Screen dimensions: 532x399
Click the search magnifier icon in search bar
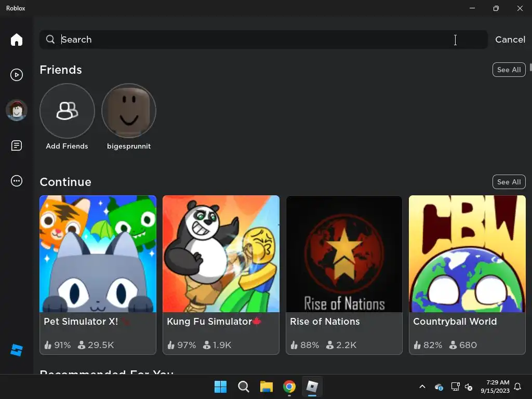[x=50, y=39]
